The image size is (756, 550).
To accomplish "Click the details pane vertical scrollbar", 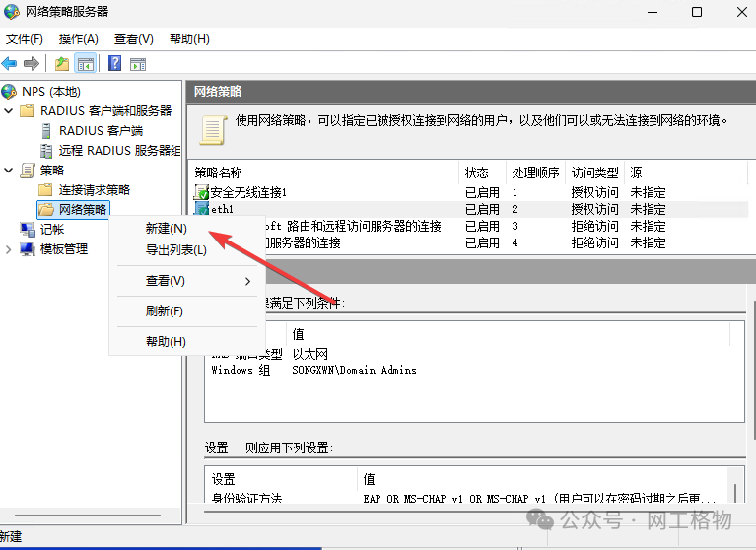I will [x=753, y=370].
